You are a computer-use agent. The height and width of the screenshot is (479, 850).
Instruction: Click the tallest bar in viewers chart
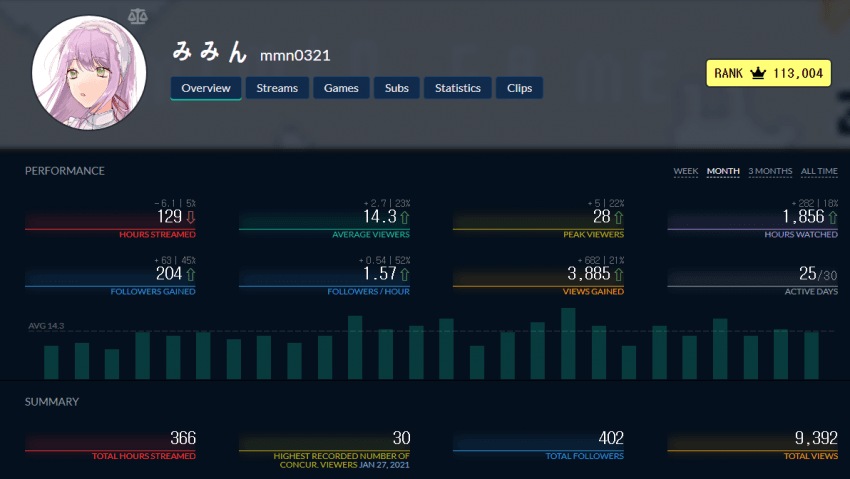coord(568,344)
